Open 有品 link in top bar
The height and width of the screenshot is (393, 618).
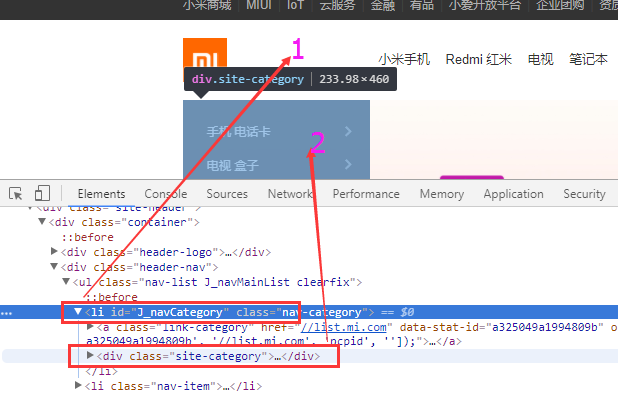422,5
